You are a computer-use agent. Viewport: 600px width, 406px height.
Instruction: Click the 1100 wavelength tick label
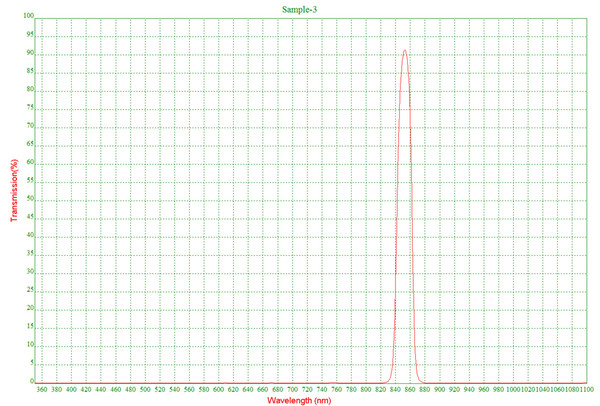point(587,390)
